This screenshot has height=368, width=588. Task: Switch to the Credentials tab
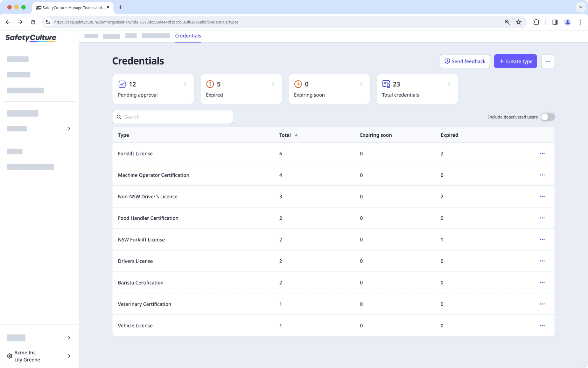[188, 36]
